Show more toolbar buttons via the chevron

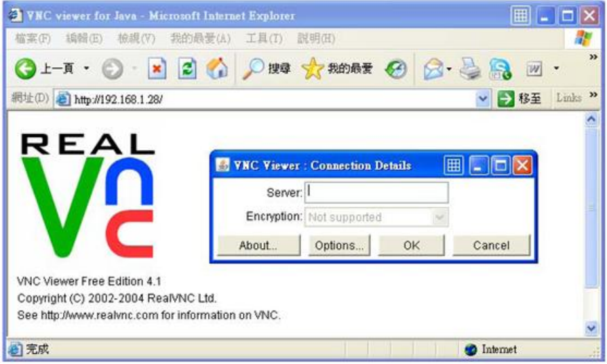coord(593,57)
